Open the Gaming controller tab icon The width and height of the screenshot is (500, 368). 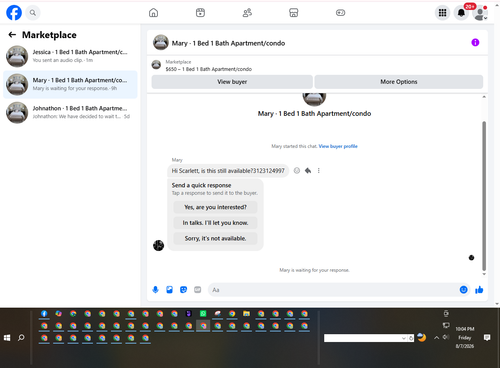pyautogui.click(x=340, y=13)
